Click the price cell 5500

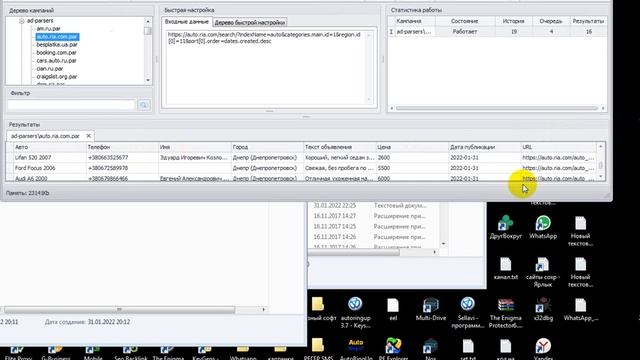click(x=412, y=168)
